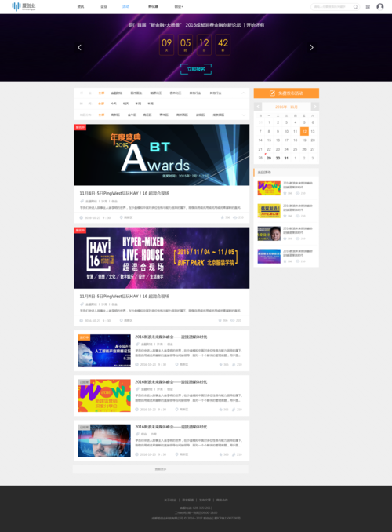Select 明天 in the time filter
392x532 pixels.
click(125, 104)
